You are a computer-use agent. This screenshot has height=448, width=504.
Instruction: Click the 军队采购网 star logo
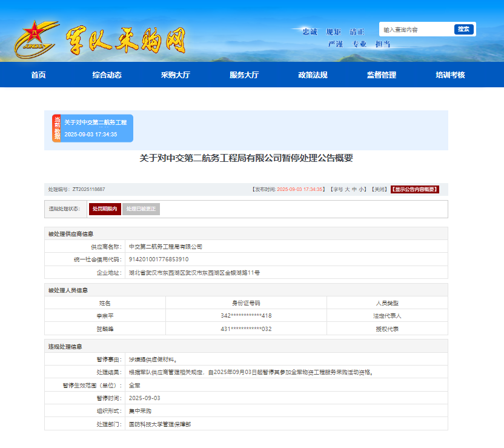click(36, 39)
